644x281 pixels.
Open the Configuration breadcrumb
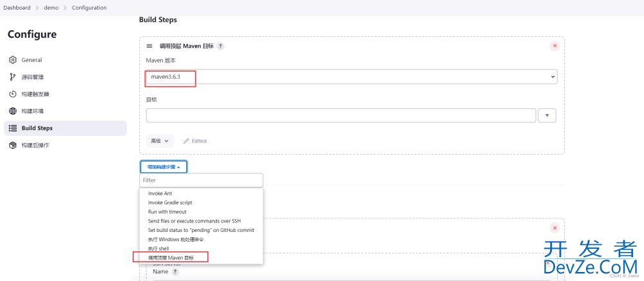[89, 7]
